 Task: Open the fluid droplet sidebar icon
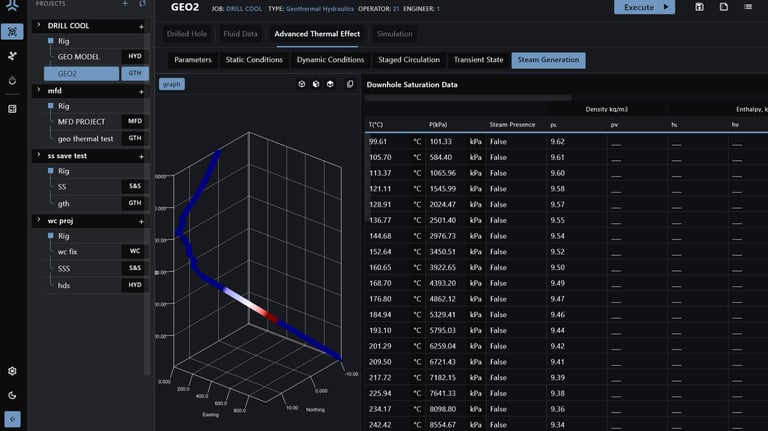coord(12,80)
